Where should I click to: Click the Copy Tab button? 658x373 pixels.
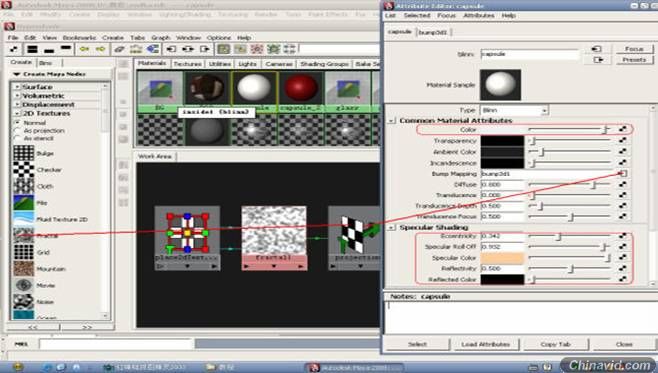pos(556,344)
